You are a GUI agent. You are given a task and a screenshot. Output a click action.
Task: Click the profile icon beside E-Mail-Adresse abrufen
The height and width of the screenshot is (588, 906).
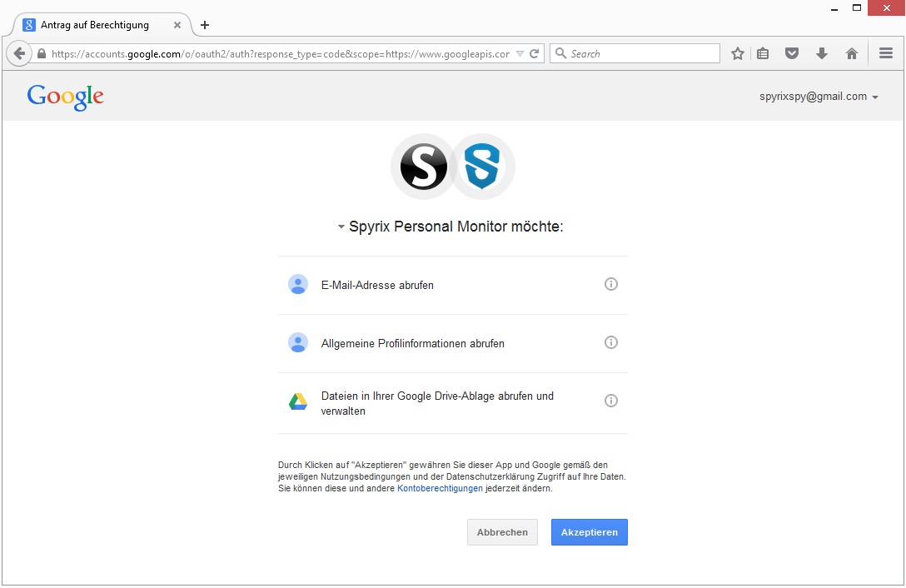(x=298, y=285)
